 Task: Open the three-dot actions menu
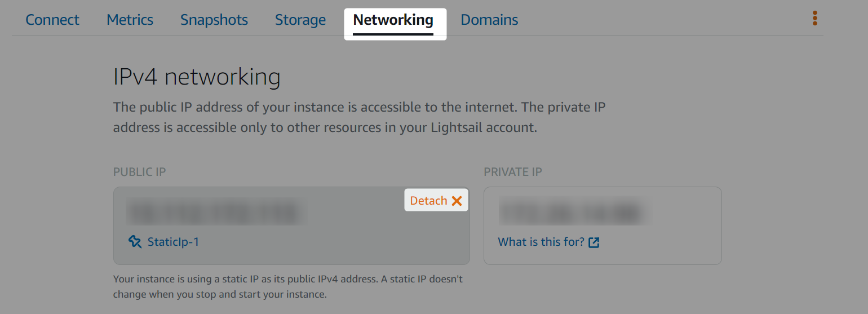tap(814, 18)
